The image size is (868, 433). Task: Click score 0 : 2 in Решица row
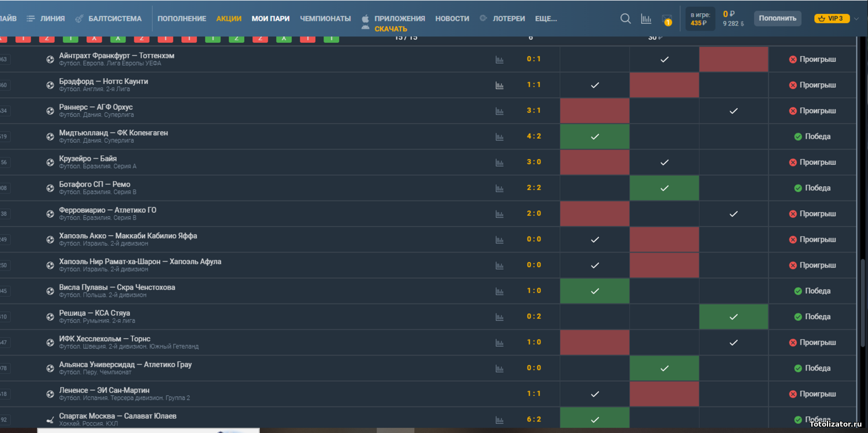pyautogui.click(x=534, y=317)
